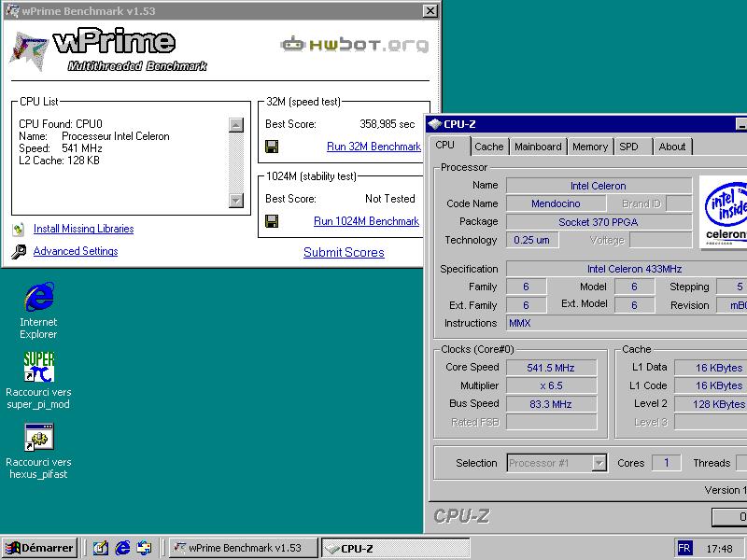
Task: Click Submit Scores link
Action: (x=344, y=252)
